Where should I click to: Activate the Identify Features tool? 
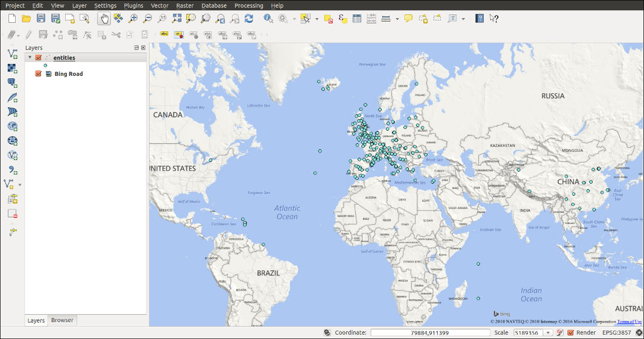(268, 19)
